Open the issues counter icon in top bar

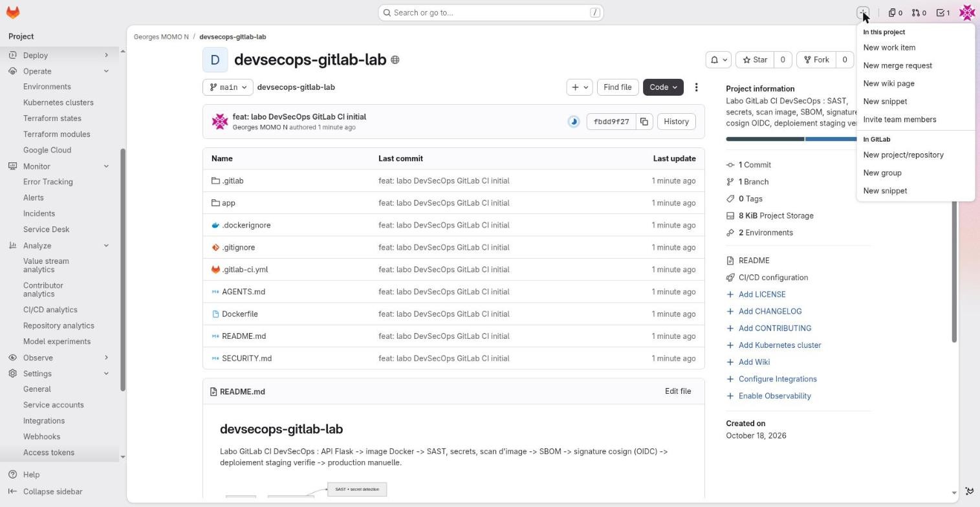(x=895, y=12)
